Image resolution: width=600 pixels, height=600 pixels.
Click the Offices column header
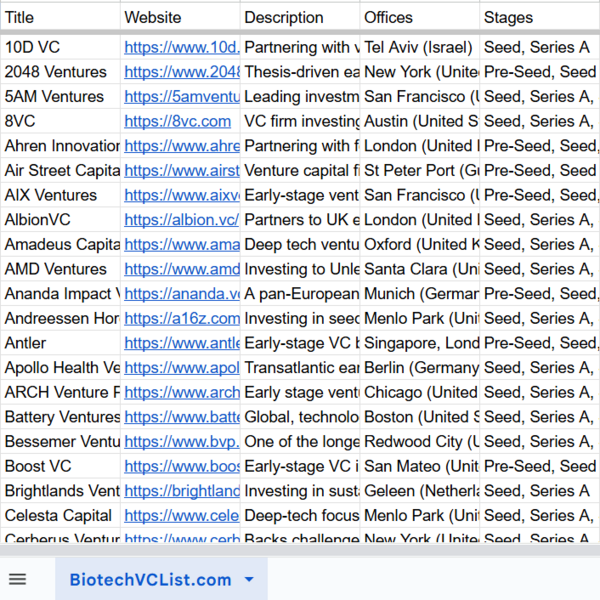point(420,17)
